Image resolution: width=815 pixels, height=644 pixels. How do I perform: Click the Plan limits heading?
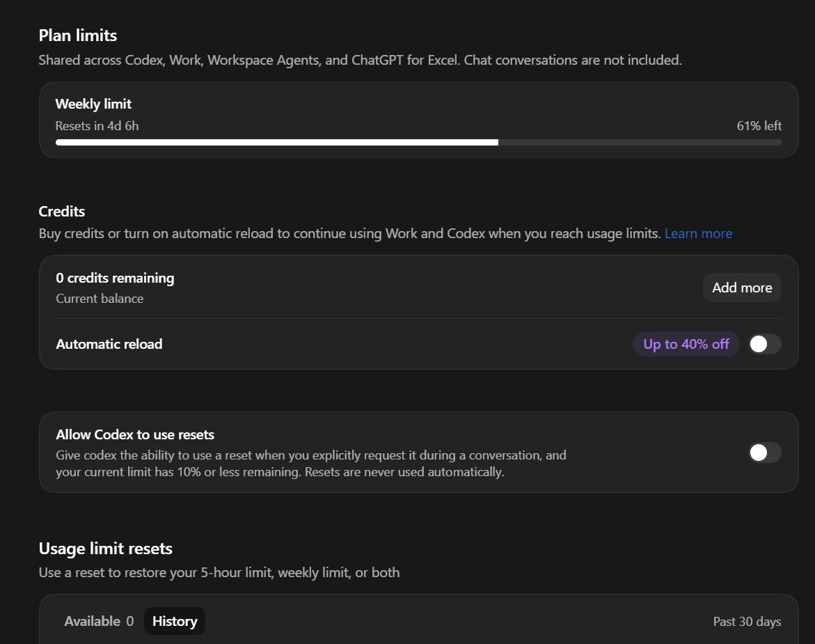coord(78,36)
